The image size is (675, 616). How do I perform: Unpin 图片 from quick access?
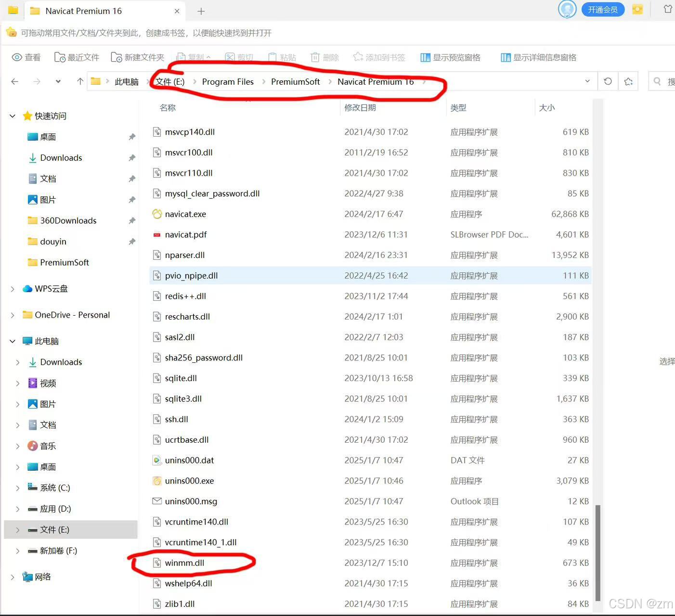click(x=132, y=200)
